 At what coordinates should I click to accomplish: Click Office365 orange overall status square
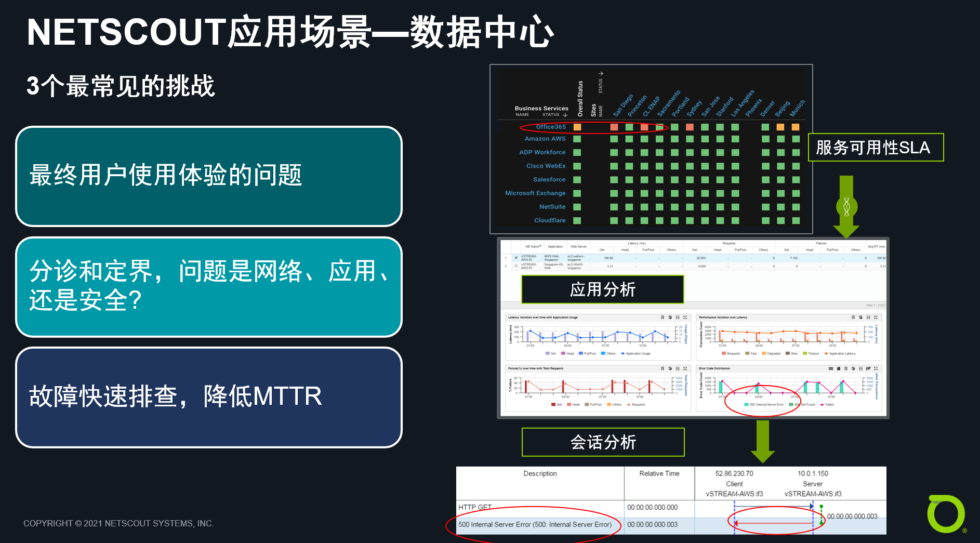coord(577,127)
